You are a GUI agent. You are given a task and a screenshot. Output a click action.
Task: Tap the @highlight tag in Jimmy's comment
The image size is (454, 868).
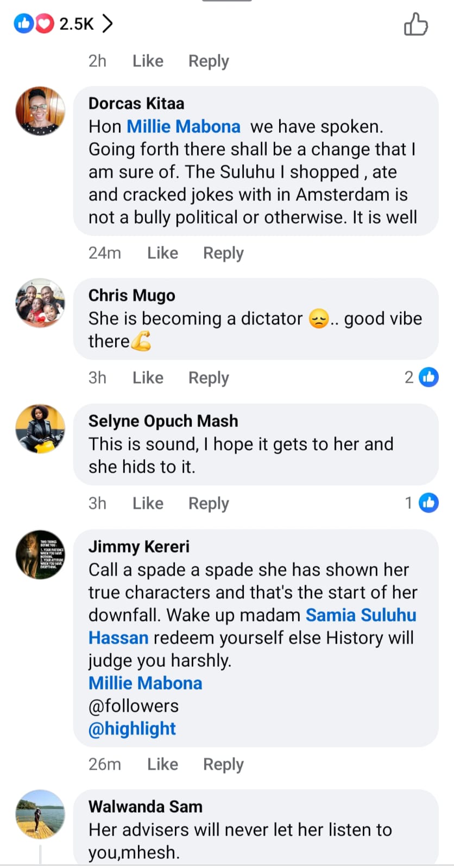pos(132,729)
